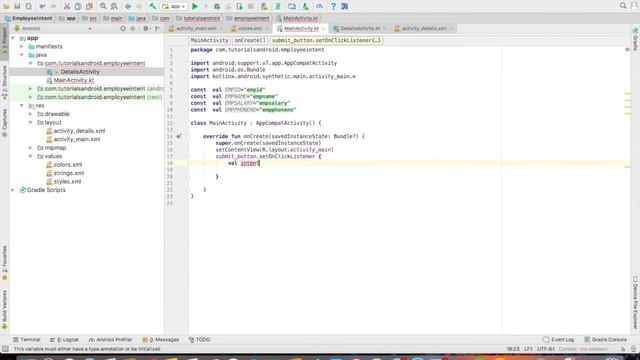Open the Logcat tool window

[64, 340]
